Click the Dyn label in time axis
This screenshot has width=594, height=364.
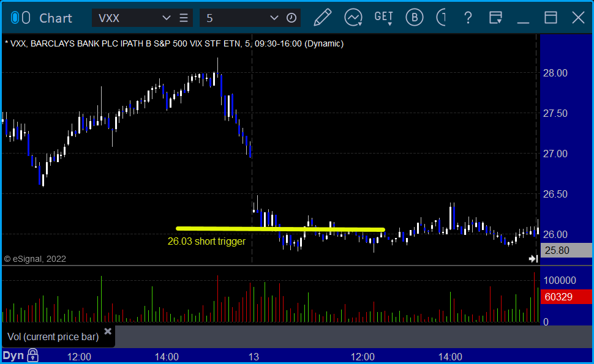click(13, 355)
